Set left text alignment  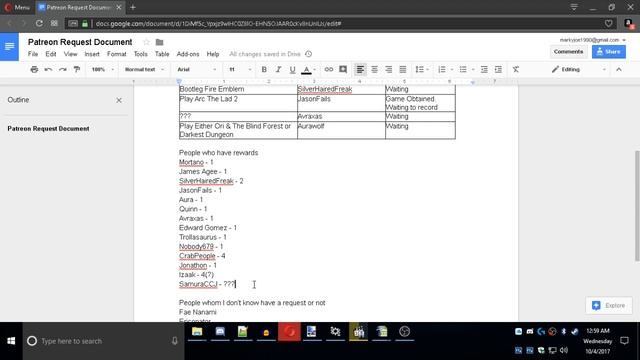pyautogui.click(x=360, y=69)
